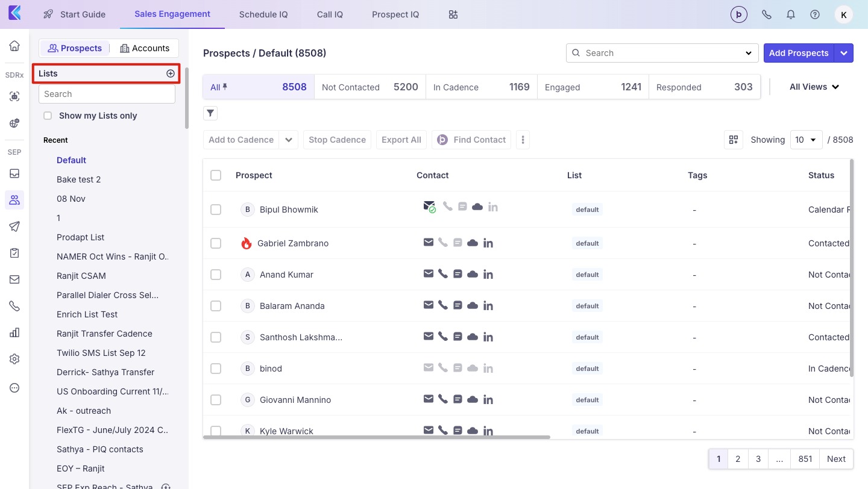Filter by the In Cadence status tab
This screenshot has height=489, width=868.
(482, 87)
